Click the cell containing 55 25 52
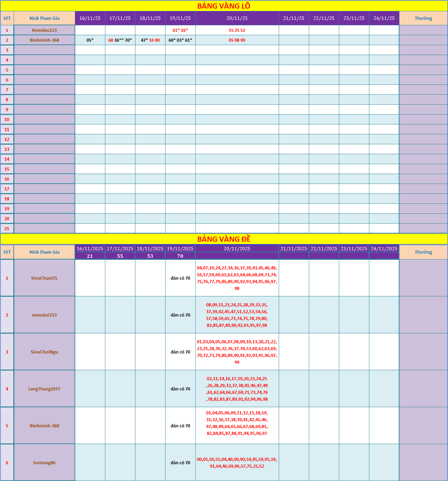This screenshot has height=481, width=448. (x=237, y=30)
